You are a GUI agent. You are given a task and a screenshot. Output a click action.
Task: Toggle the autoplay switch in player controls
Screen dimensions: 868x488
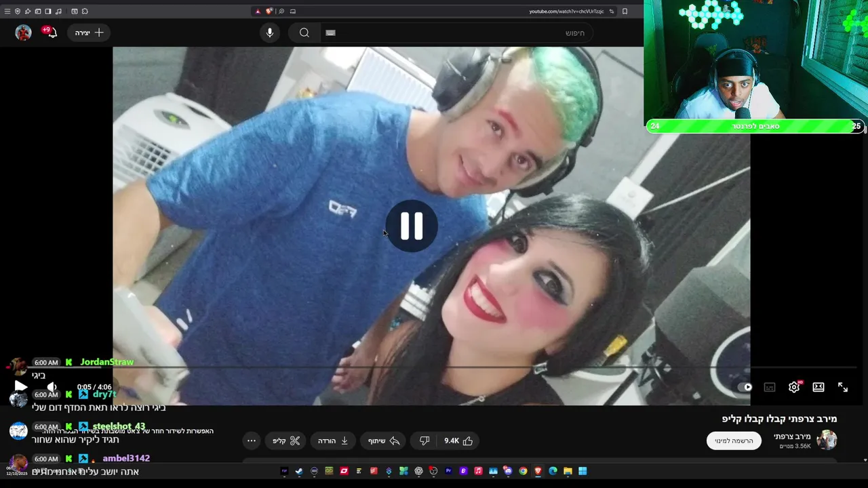(745, 387)
